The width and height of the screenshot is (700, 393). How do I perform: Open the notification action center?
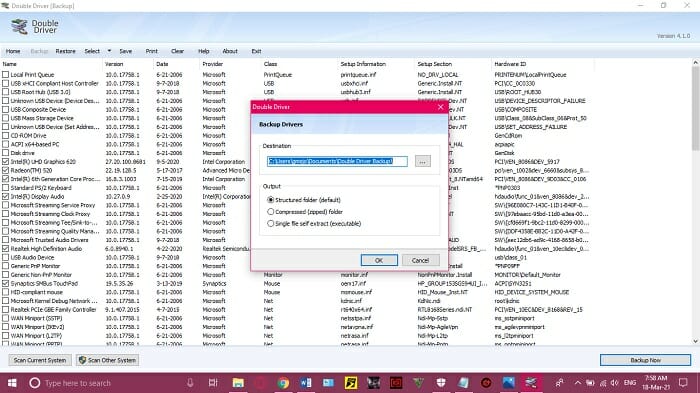point(683,383)
